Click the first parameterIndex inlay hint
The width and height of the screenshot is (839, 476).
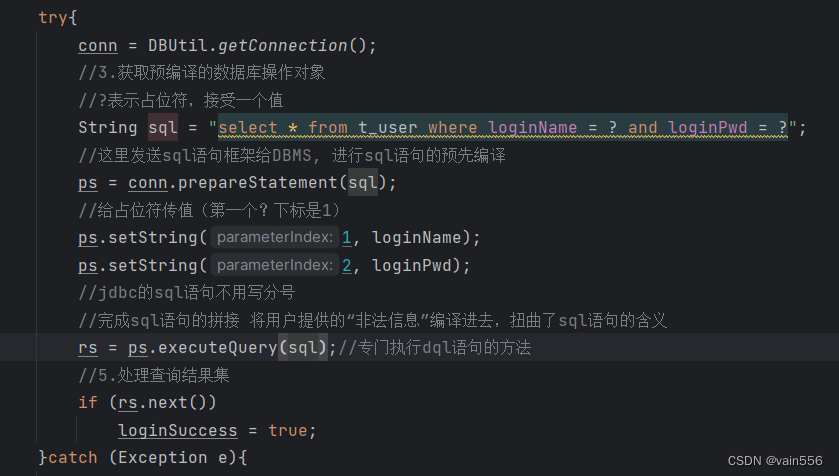pos(274,238)
